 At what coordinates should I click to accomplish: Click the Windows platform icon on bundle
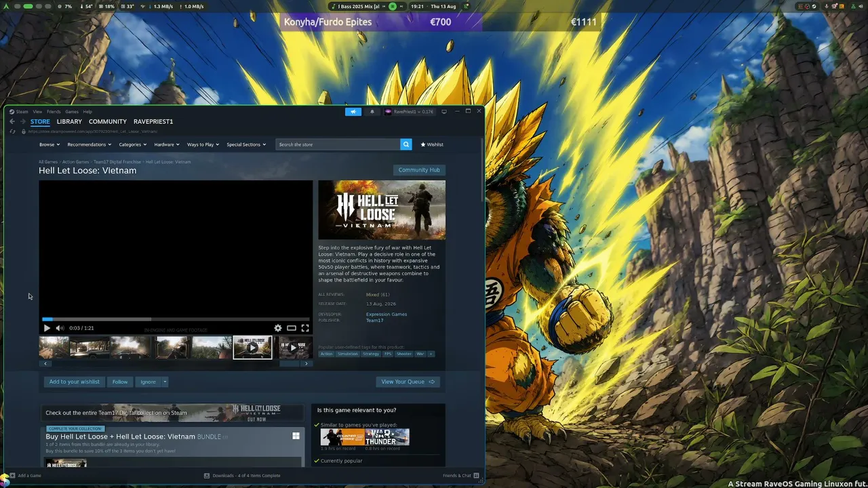click(x=296, y=436)
